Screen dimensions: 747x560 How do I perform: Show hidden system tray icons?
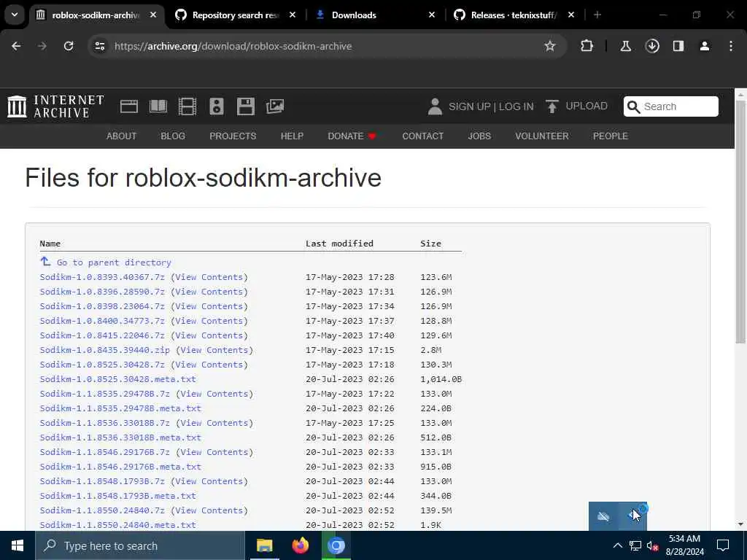click(617, 545)
